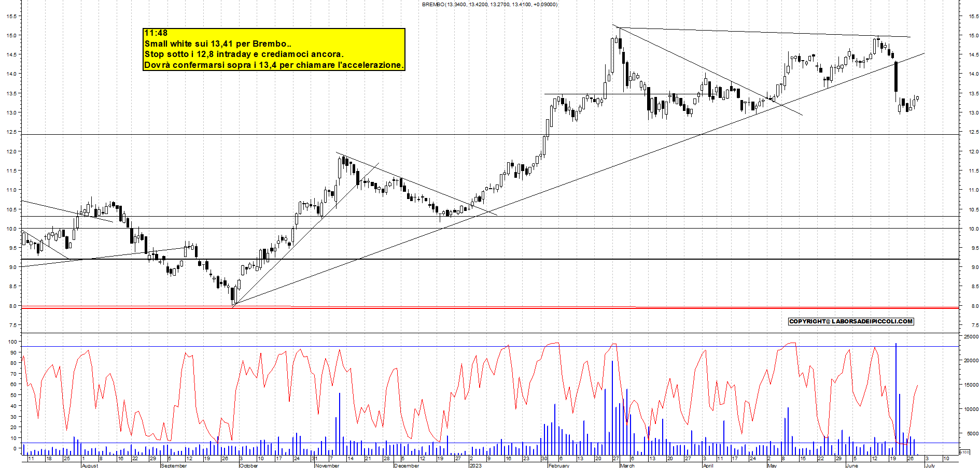The width and height of the screenshot is (980, 468).
Task: Select the line "Stop sotto i 12,8 intraday e crediamoci ancora."
Action: click(x=244, y=54)
